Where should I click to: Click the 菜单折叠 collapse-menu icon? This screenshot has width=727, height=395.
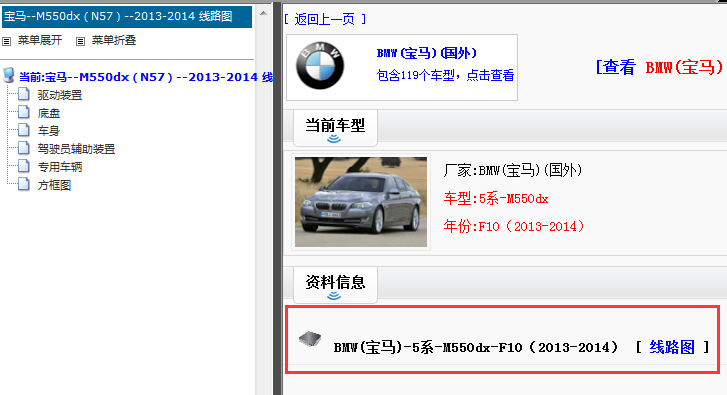[80, 41]
